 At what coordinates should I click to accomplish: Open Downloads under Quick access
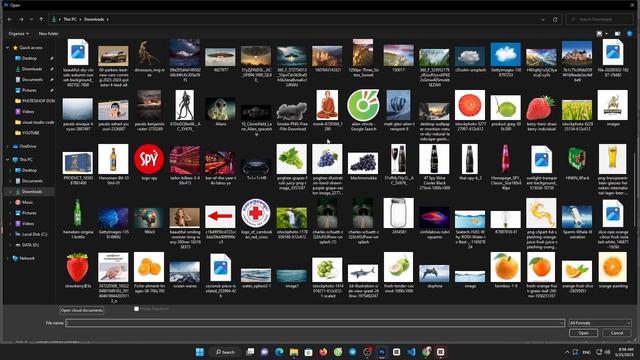[32, 69]
